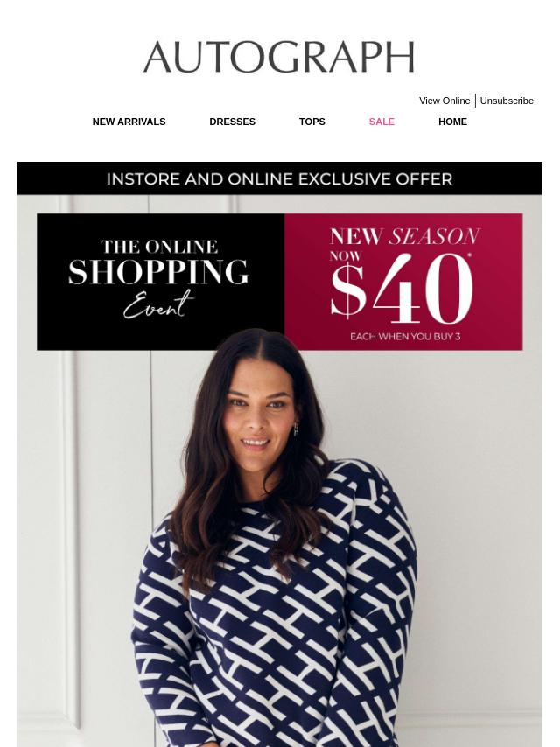Open the New Season Now $40 promo
Screen dimensions: 560x747
(403, 282)
